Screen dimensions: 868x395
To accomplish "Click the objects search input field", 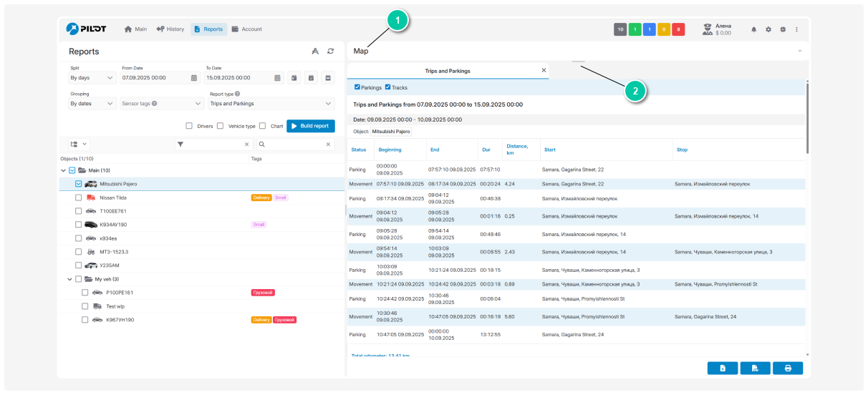I will 294,145.
